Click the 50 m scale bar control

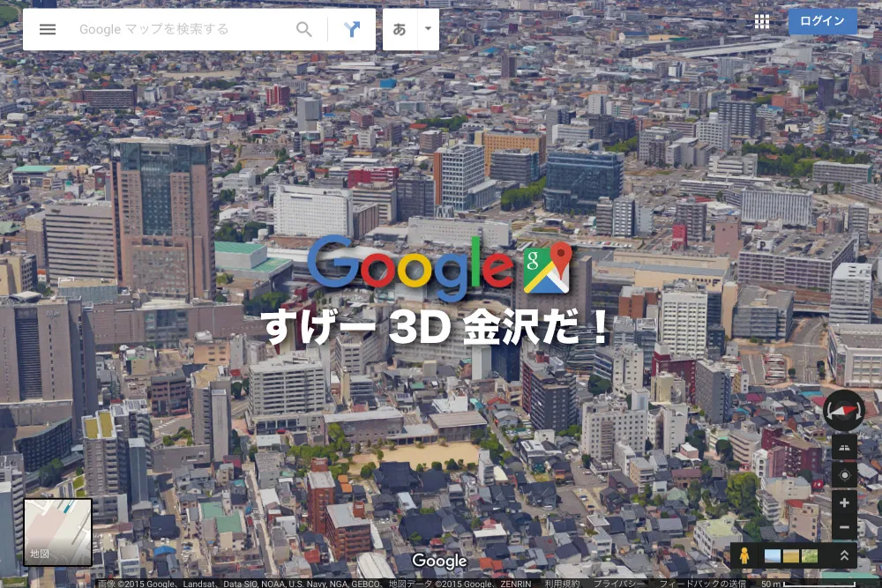[769, 584]
